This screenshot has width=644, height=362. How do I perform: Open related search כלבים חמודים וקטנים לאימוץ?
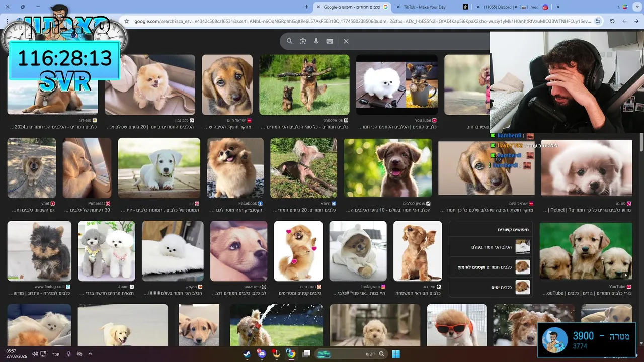pyautogui.click(x=491, y=267)
